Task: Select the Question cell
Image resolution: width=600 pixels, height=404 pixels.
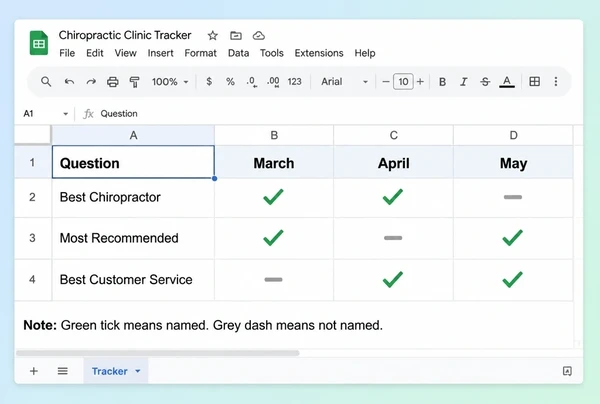Action: point(133,162)
